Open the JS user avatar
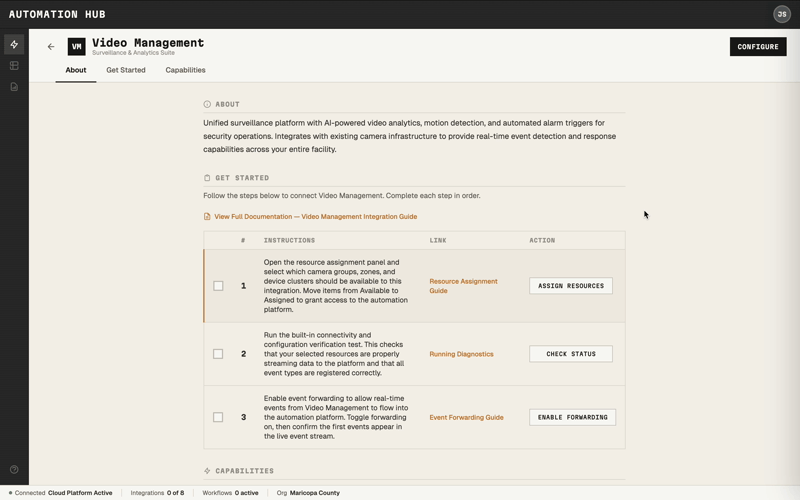The width and height of the screenshot is (800, 500). pos(782,14)
